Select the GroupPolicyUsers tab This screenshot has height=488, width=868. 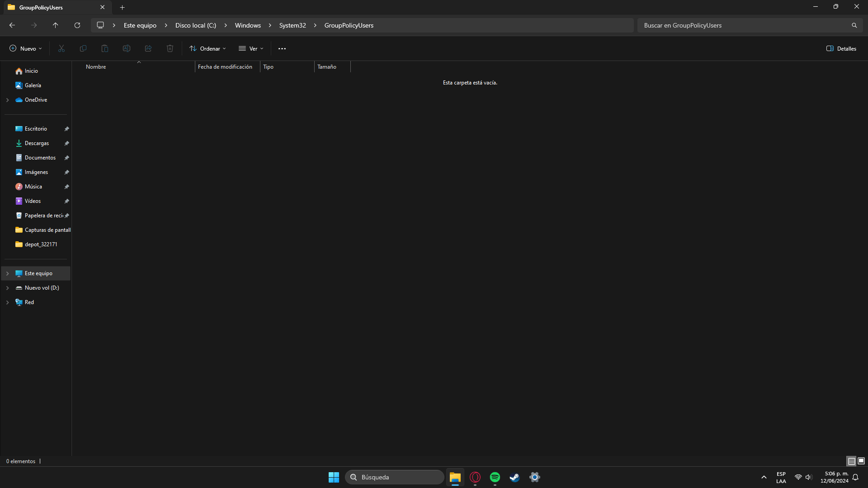click(50, 8)
